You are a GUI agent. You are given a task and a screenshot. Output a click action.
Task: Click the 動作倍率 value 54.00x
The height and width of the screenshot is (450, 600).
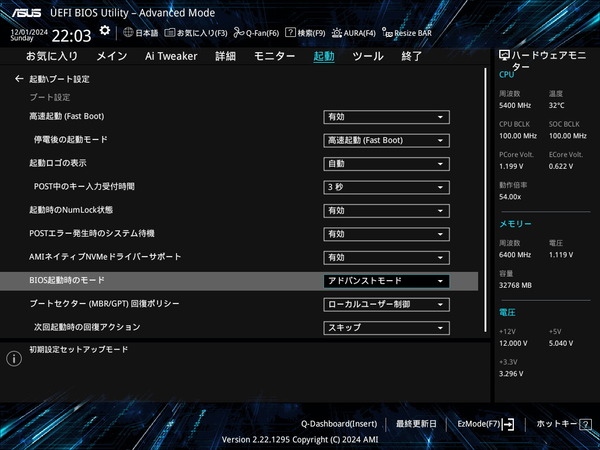coord(510,197)
